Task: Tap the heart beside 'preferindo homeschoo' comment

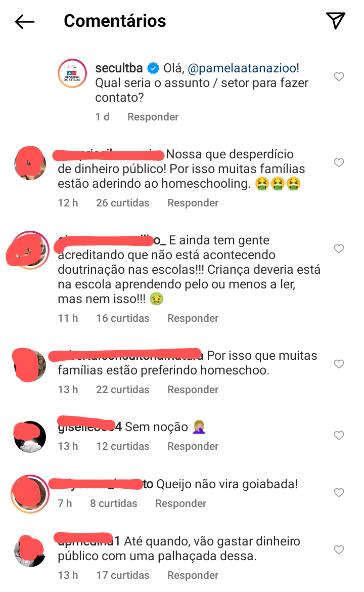Action: (x=339, y=364)
